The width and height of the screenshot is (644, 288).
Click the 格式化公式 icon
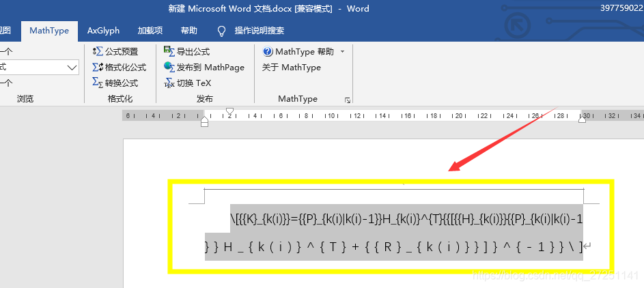pos(98,68)
